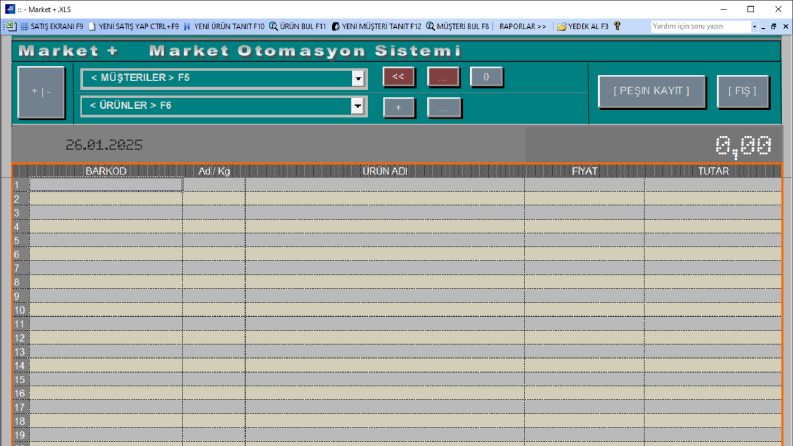The height and width of the screenshot is (446, 793).
Task: Click the FİYAT column header
Action: (584, 171)
